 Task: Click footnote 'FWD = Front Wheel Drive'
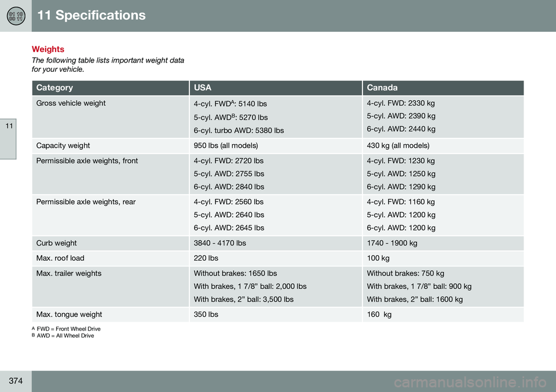[69, 329]
